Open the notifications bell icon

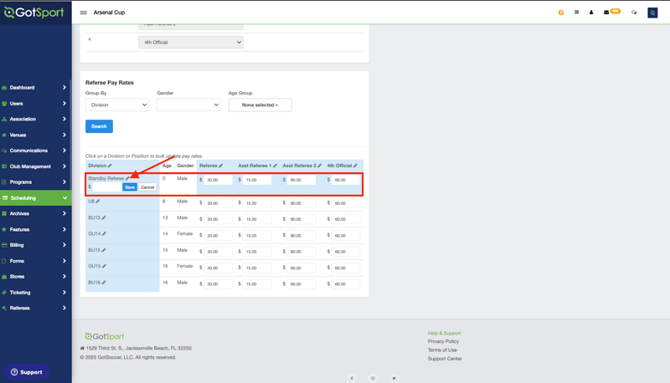(x=591, y=12)
